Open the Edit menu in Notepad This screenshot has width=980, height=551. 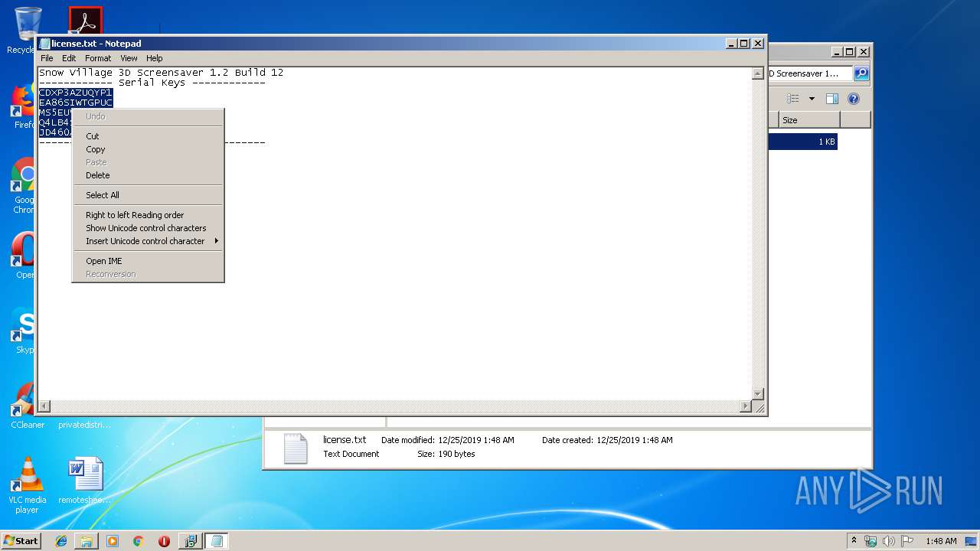[69, 58]
